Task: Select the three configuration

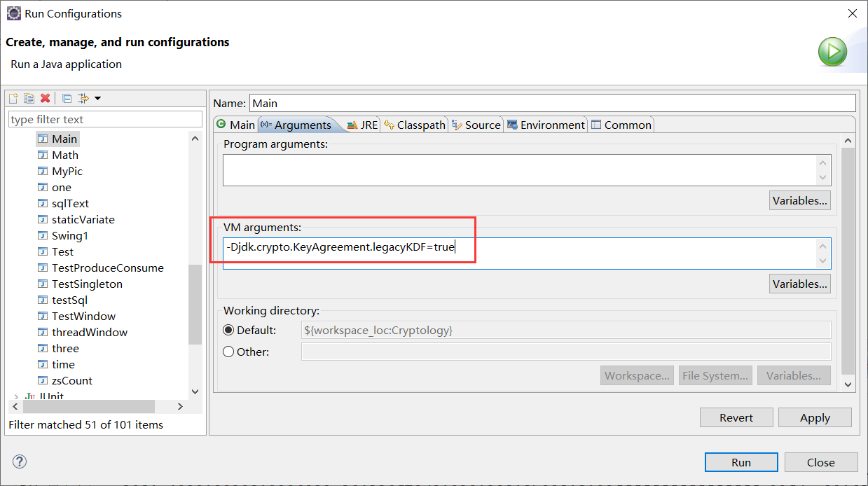Action: [65, 348]
